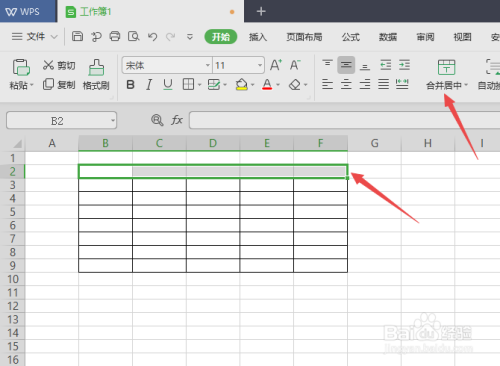Click the cell style table icon

click(x=214, y=84)
